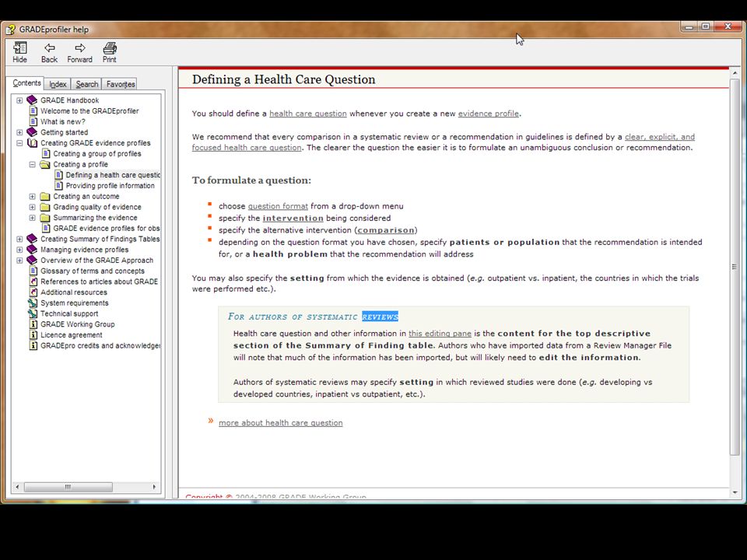Click the contents pane horizontal scrollbar thumb

pos(68,487)
